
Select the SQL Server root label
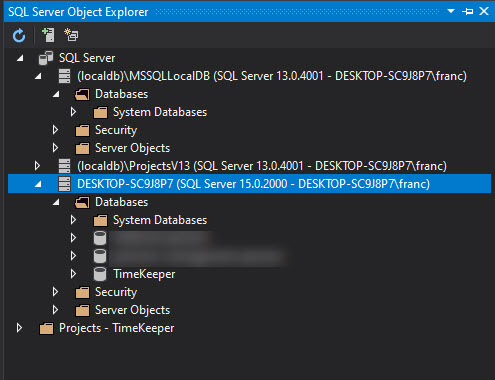(87, 58)
